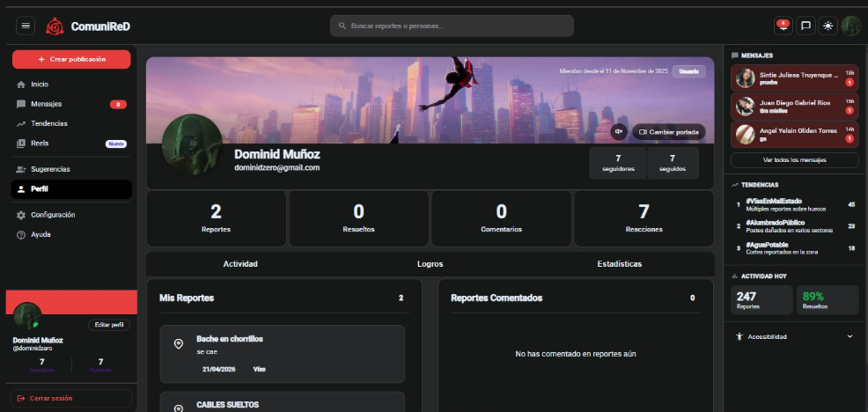Image resolution: width=868 pixels, height=412 pixels.
Task: Click Editar perfil button
Action: pyautogui.click(x=109, y=325)
